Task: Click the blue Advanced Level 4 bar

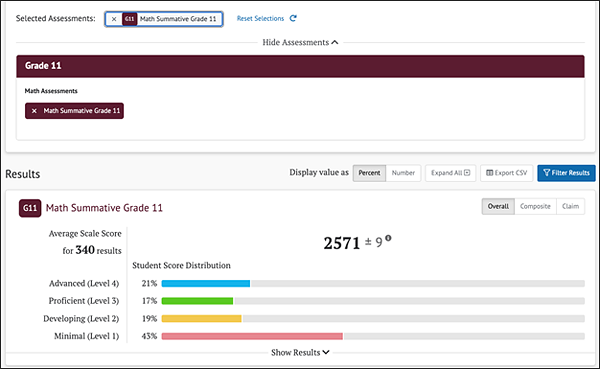Action: [206, 284]
